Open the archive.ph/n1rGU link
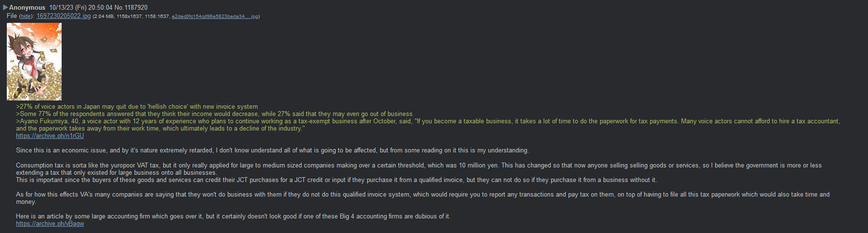Screen dimensions: 868x233 coord(50,136)
